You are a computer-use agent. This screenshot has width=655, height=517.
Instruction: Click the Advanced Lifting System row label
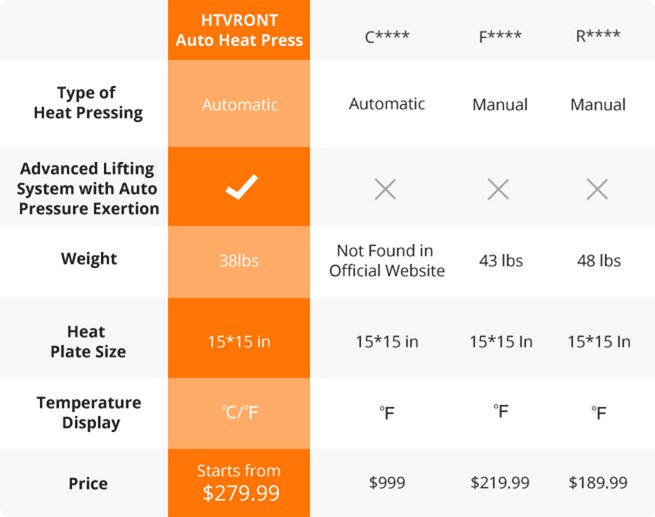point(89,188)
